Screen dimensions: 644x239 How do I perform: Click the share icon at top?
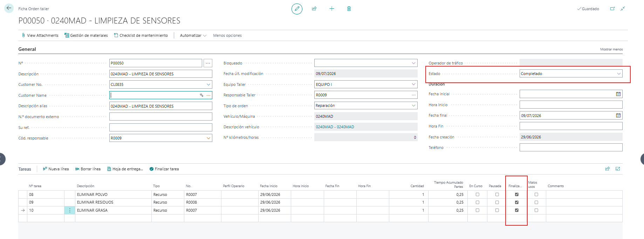(314, 9)
